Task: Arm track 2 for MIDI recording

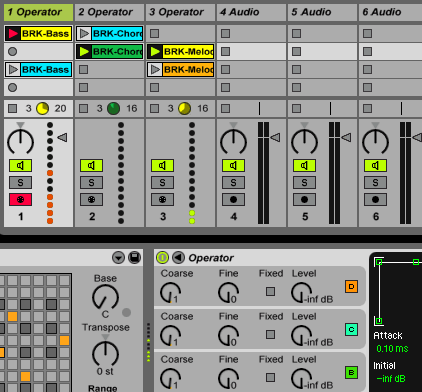Action: tap(91, 199)
